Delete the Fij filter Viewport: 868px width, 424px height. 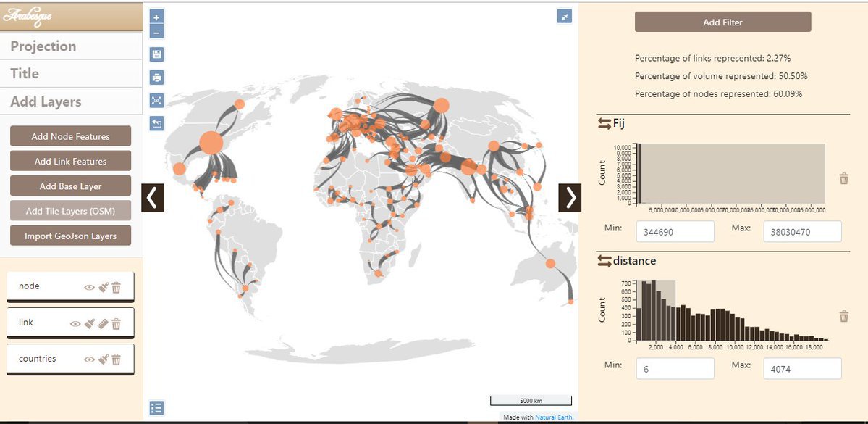point(843,178)
